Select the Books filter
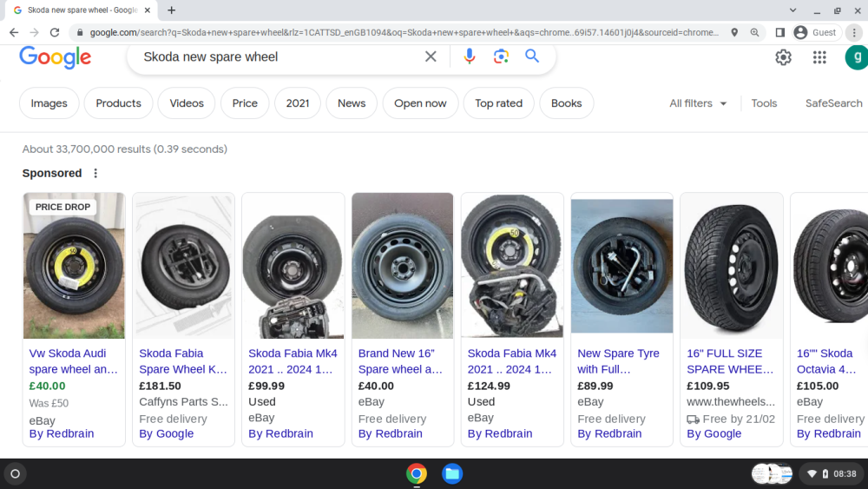Screen dimensions: 868x489 pyautogui.click(x=566, y=103)
